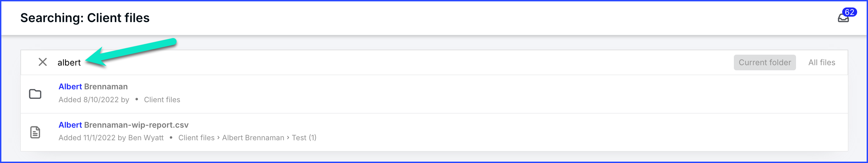Clear the search with the X icon
Viewport: 868px width, 163px height.
pyautogui.click(x=43, y=62)
